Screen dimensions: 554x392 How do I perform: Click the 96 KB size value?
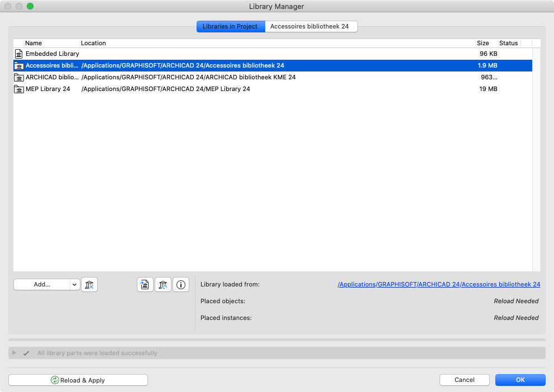(x=488, y=54)
